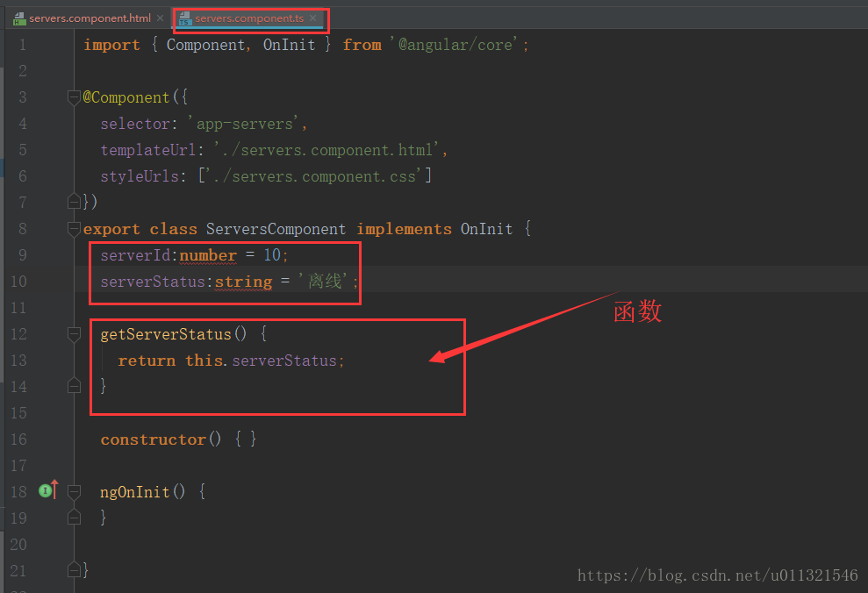Viewport: 868px width, 593px height.
Task: Click line number 16 in gutter
Action: (18, 439)
